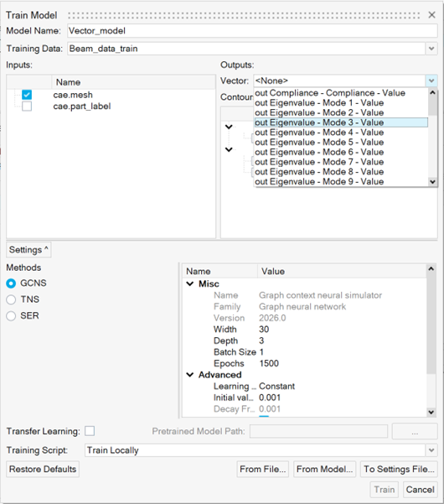Screen dimensions: 444x504
Task: Click the To Settings File... button
Action: tap(399, 470)
